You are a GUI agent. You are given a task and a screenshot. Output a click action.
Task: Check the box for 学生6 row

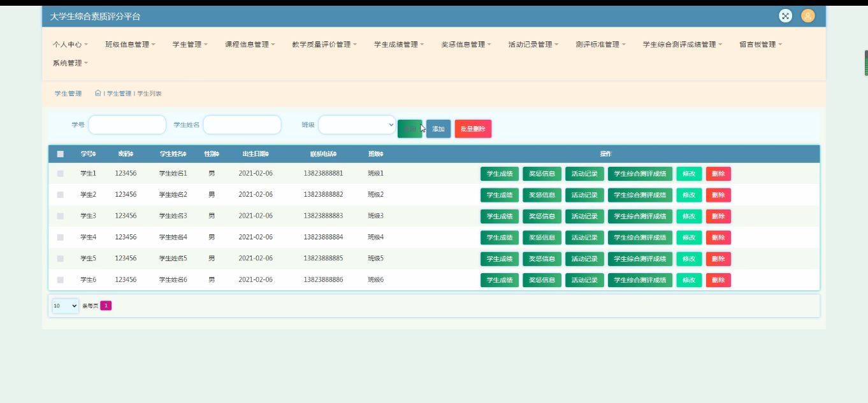tap(61, 279)
